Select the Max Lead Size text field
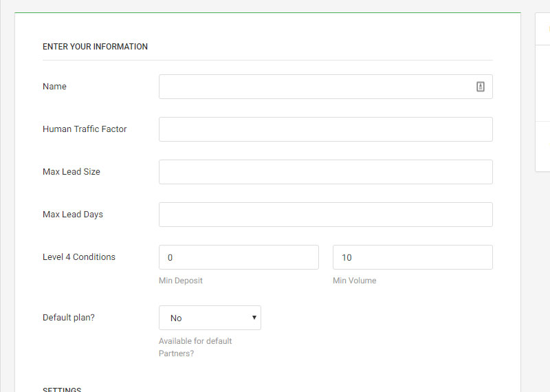The width and height of the screenshot is (550, 392). (325, 172)
